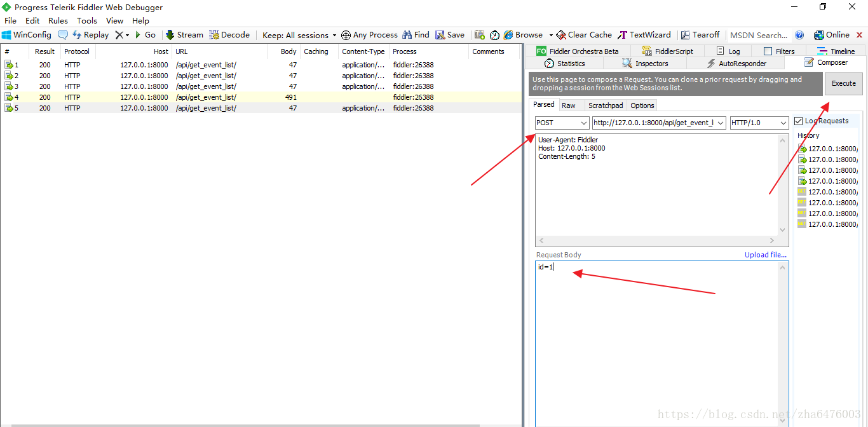868x427 pixels.
Task: Open the Browse dropdown arrow
Action: (x=550, y=35)
